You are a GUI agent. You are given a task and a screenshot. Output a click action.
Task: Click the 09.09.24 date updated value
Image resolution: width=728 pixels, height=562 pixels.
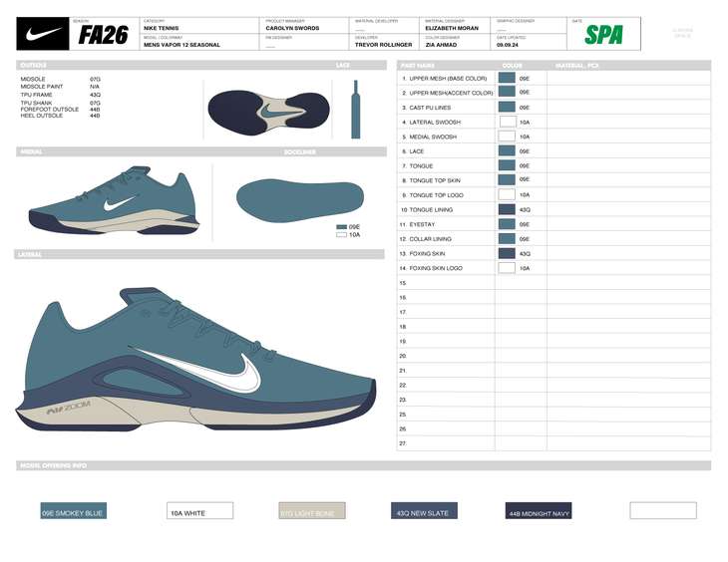pyautogui.click(x=508, y=45)
